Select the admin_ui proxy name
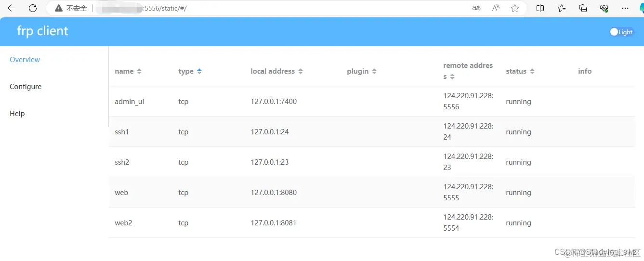The width and height of the screenshot is (644, 261). 130,102
